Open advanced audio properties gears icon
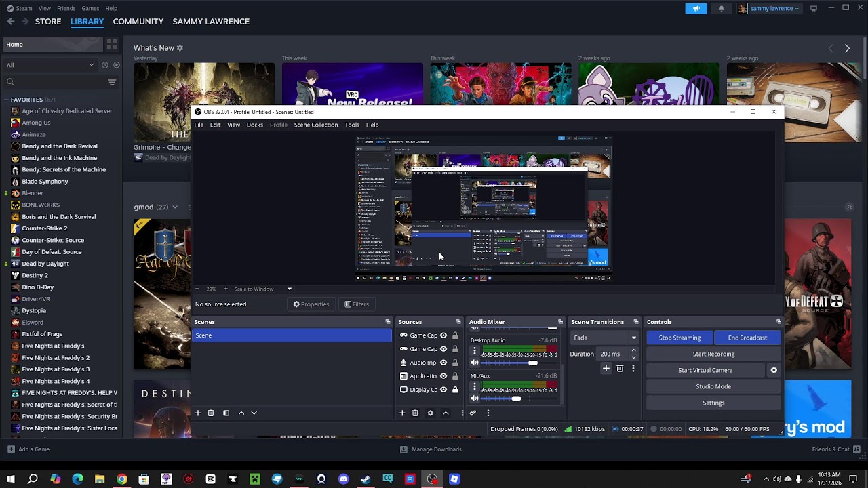Screen dimensions: 868x488 pos(473,413)
